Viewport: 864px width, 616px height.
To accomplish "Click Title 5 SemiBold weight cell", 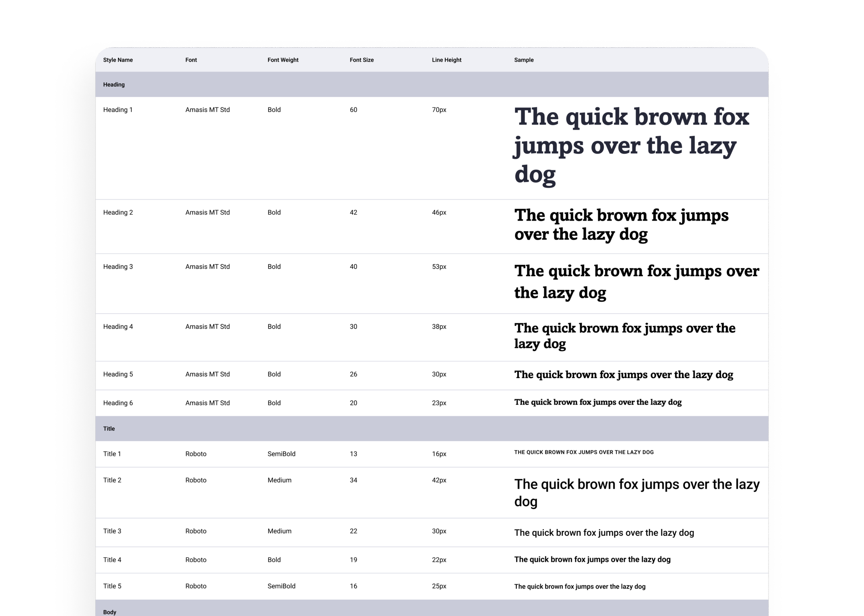I will (281, 586).
